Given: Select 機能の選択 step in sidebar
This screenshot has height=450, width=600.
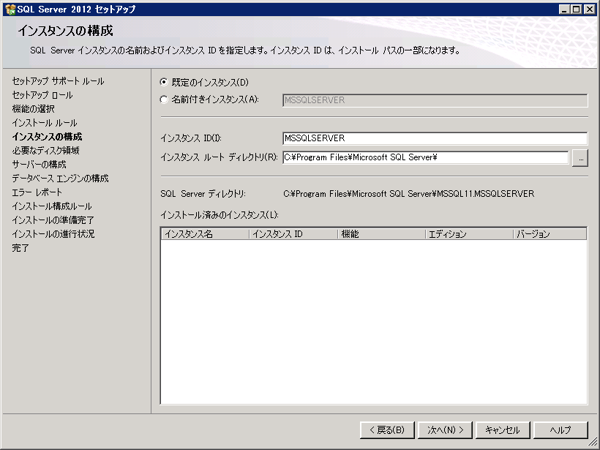Looking at the screenshot, I should click(x=33, y=109).
